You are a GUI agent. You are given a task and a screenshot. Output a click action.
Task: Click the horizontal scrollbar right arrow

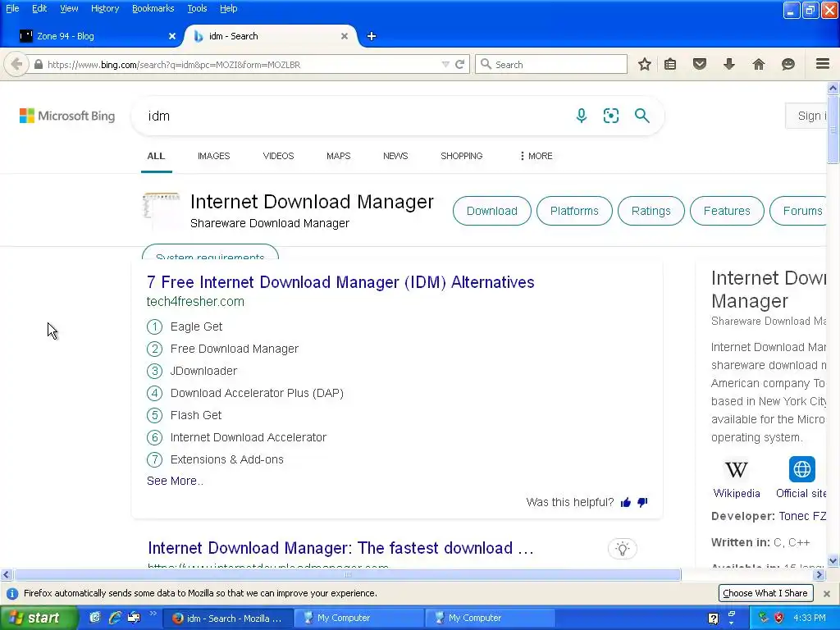pos(819,575)
